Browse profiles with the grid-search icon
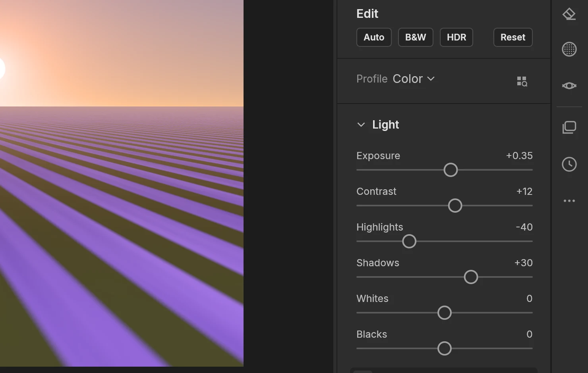The image size is (588, 373). pyautogui.click(x=522, y=81)
